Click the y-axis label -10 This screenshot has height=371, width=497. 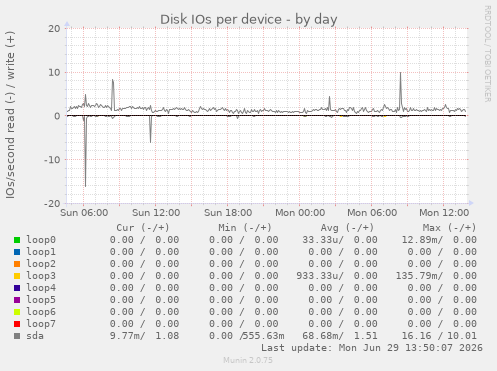52,160
